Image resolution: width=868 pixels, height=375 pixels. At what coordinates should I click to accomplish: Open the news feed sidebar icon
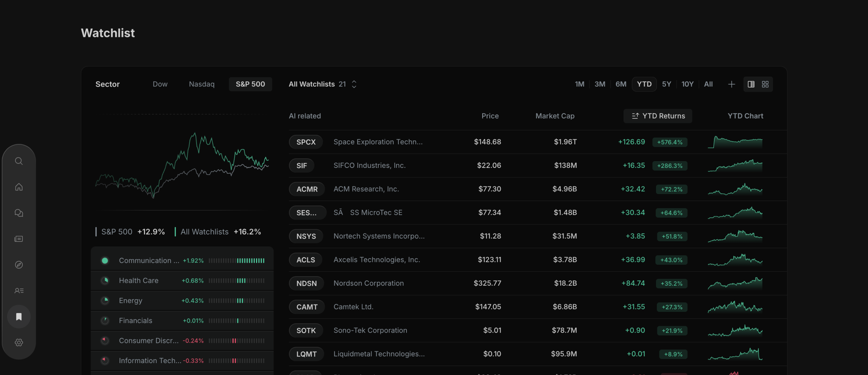tap(19, 239)
